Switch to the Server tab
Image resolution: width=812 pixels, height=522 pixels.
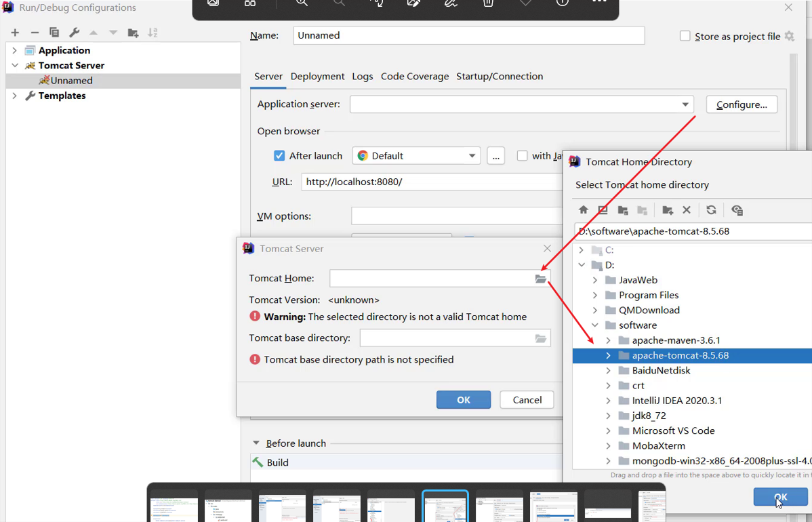click(268, 76)
